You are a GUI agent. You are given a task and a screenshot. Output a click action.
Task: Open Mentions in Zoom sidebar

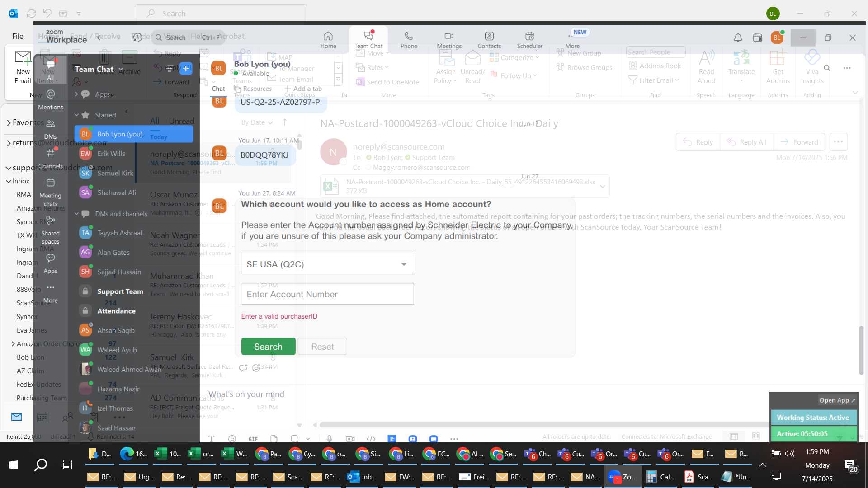51,99
